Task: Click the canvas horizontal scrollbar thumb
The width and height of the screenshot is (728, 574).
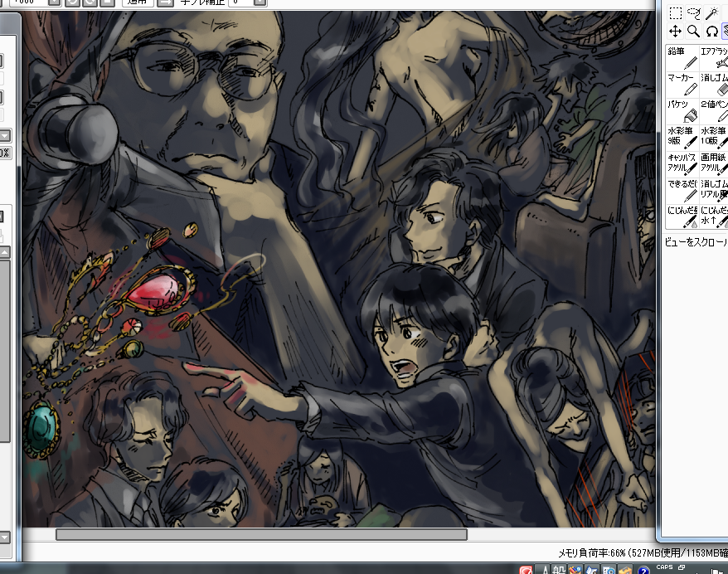Action: click(x=261, y=534)
